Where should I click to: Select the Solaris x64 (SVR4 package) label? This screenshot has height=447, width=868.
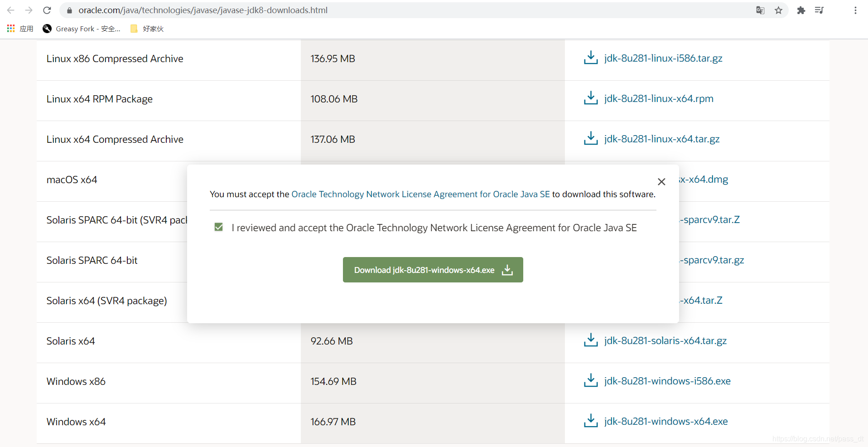pos(106,301)
